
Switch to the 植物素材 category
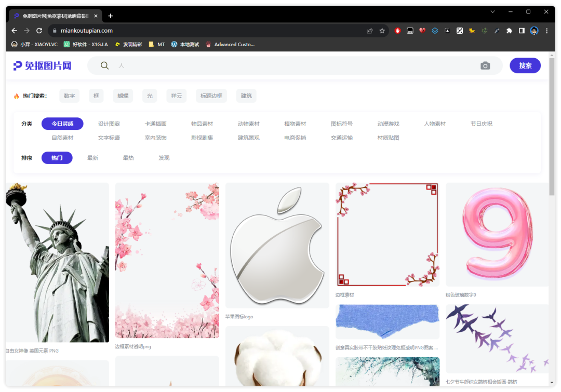click(295, 124)
